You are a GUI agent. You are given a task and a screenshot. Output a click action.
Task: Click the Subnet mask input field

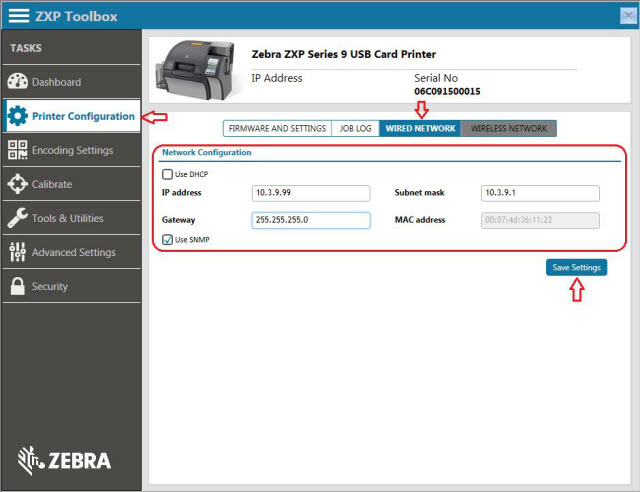pos(540,193)
